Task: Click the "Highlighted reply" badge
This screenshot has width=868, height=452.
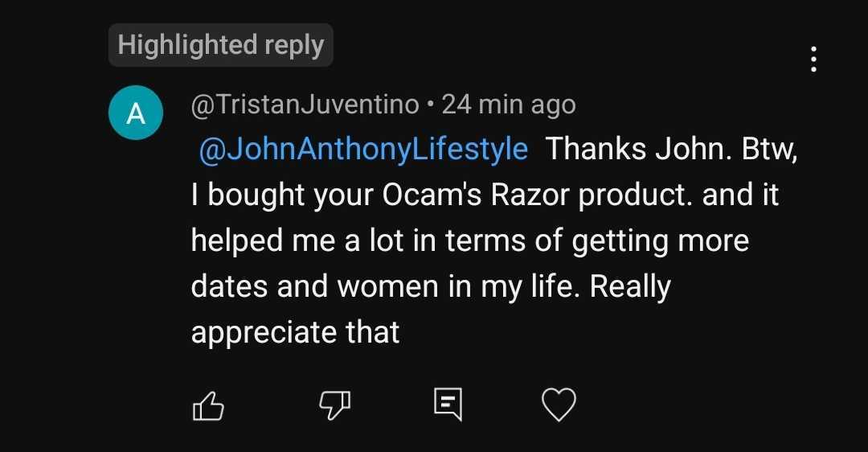Action: click(x=220, y=45)
